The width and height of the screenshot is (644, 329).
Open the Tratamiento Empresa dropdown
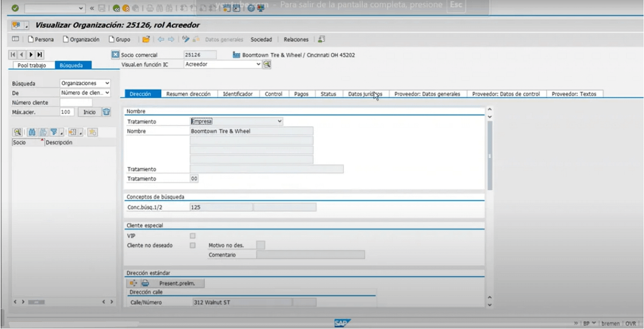coord(279,121)
